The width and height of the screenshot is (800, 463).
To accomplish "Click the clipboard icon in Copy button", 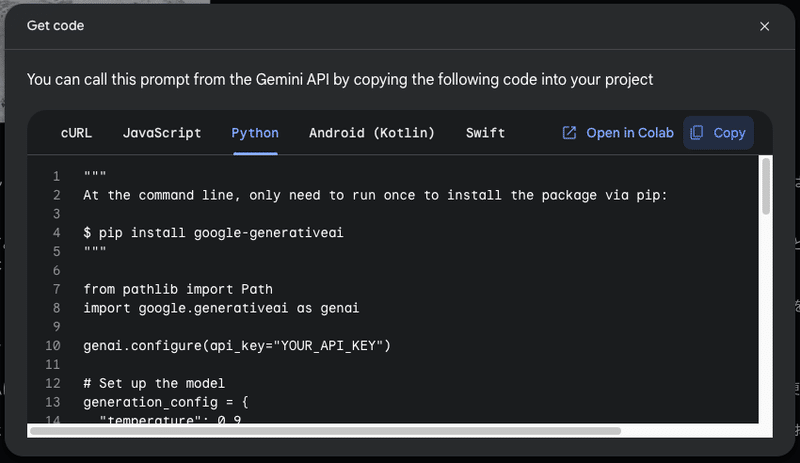I will pyautogui.click(x=696, y=133).
